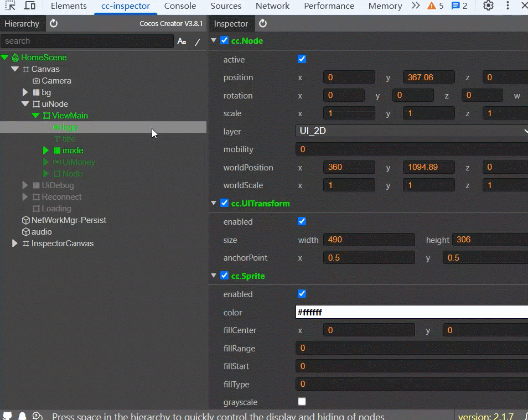Click the mobility value field
528x420 pixels.
[411, 149]
